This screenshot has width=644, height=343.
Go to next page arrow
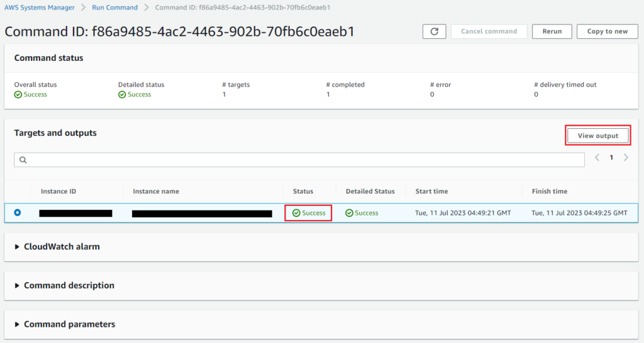(626, 158)
